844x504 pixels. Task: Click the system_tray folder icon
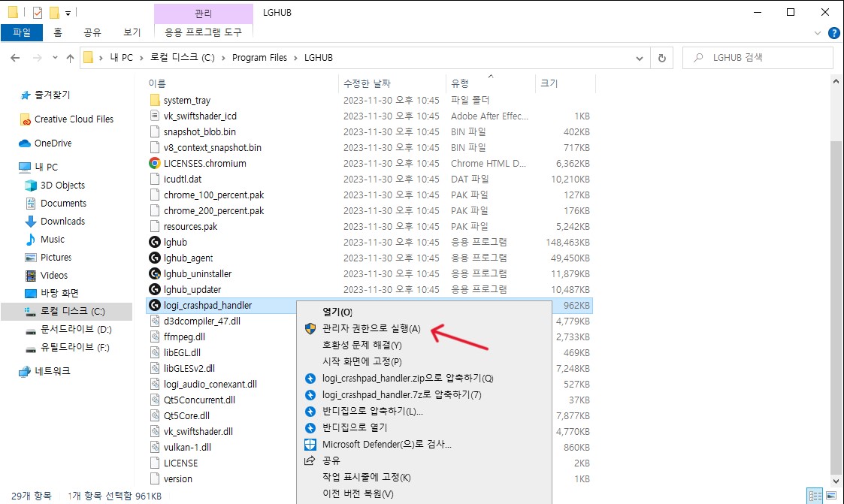coord(155,100)
